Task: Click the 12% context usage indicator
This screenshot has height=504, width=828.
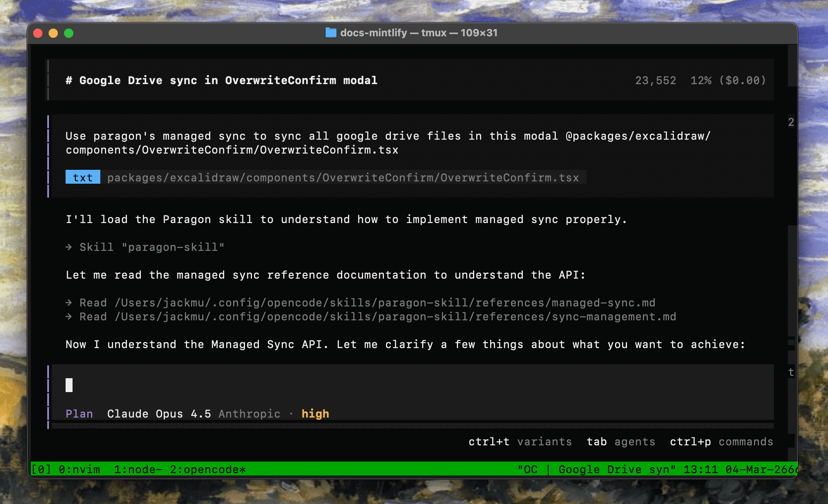Action: [701, 80]
